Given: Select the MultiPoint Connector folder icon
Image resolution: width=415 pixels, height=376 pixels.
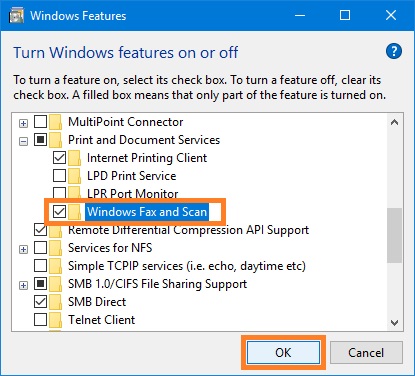Looking at the screenshot, I should tap(56, 122).
